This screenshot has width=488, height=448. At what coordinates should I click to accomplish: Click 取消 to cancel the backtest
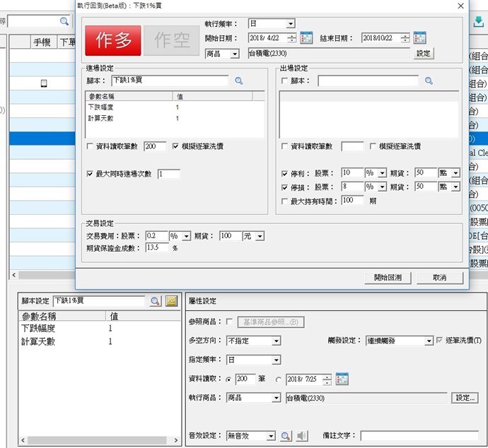439,278
